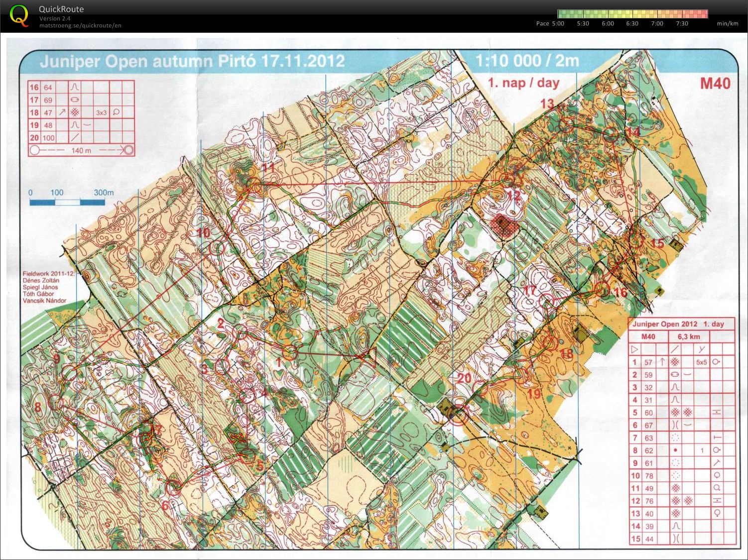748x560 pixels.
Task: Click control number 8 on the map
Action: pyautogui.click(x=38, y=408)
